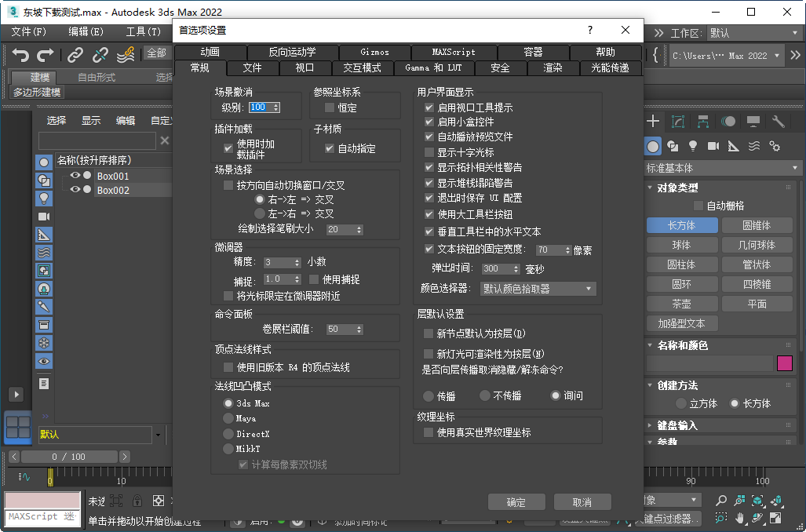The image size is (806, 532).
Task: Open the Lights creation category (bulb icon)
Action: (x=693, y=146)
